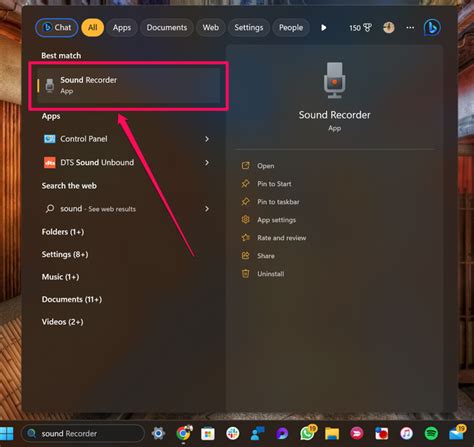Viewport: 474px width, 447px height.
Task: Click the large Sound Recorder microphone icon
Action: coord(334,80)
